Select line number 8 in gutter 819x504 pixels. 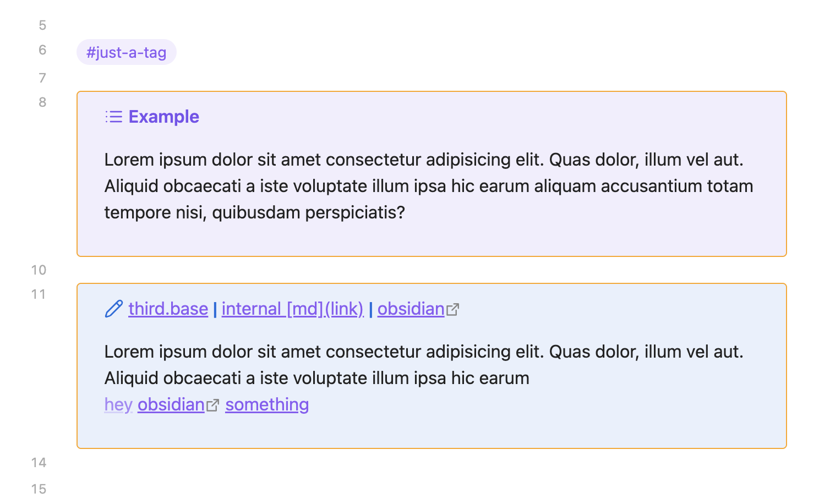[x=42, y=102]
